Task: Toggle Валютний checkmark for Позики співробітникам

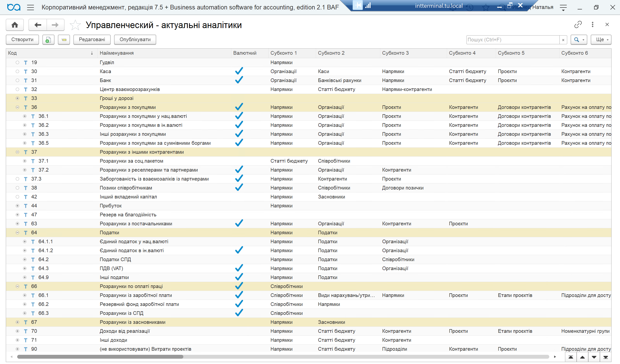Action: click(x=239, y=187)
